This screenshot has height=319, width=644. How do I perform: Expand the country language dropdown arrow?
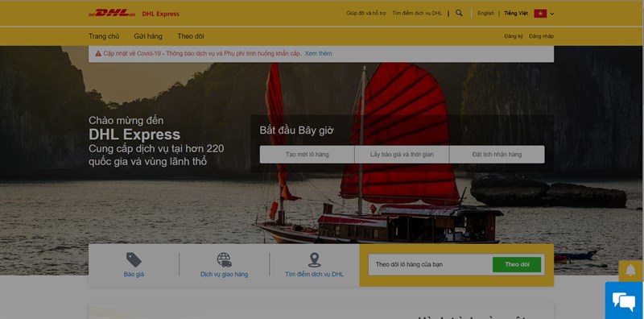[551, 14]
